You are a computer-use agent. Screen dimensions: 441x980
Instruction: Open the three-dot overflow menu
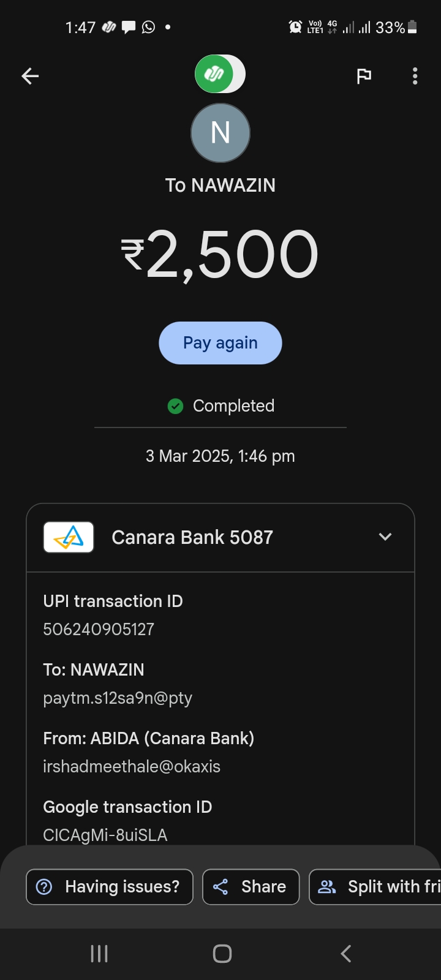point(415,76)
